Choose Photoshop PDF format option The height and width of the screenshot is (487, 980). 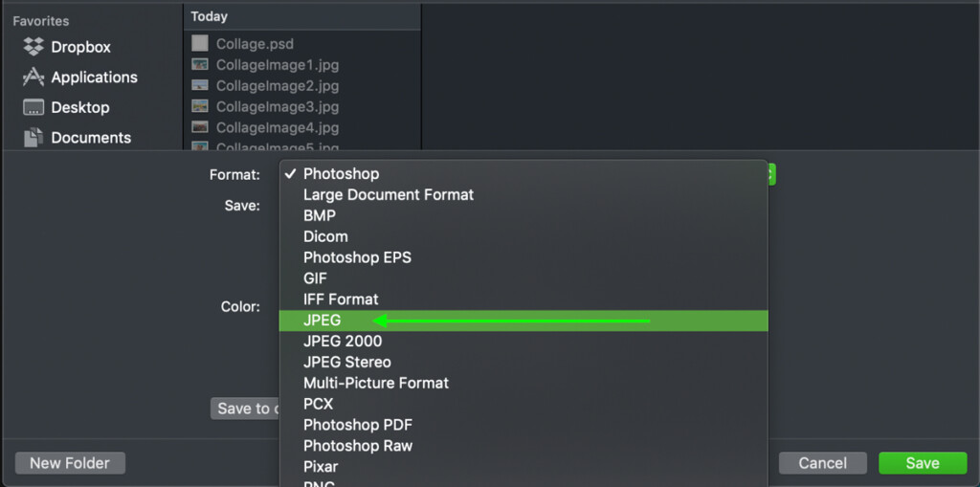pos(523,425)
